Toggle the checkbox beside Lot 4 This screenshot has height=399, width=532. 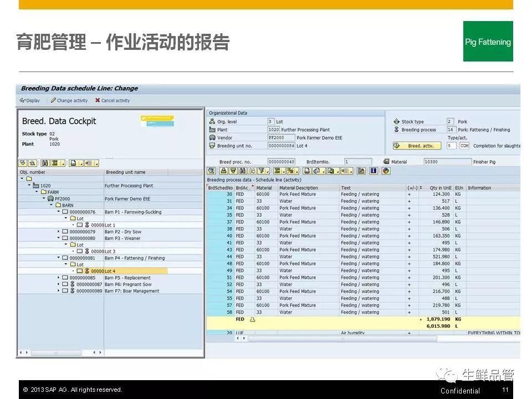click(x=79, y=271)
